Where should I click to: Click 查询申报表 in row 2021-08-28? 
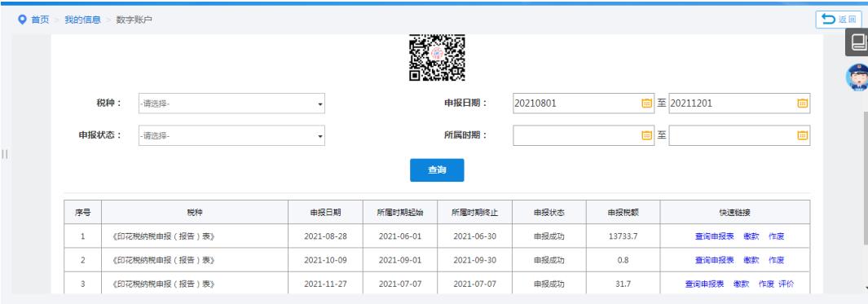(x=714, y=236)
